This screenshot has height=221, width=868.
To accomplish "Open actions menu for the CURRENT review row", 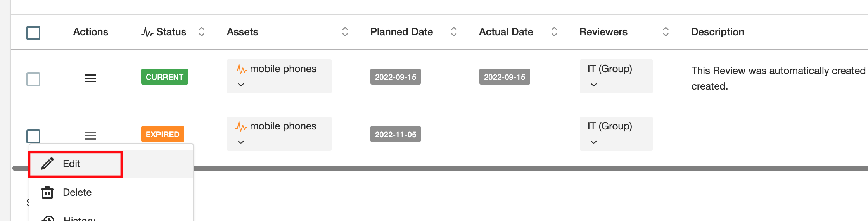I will [x=90, y=78].
